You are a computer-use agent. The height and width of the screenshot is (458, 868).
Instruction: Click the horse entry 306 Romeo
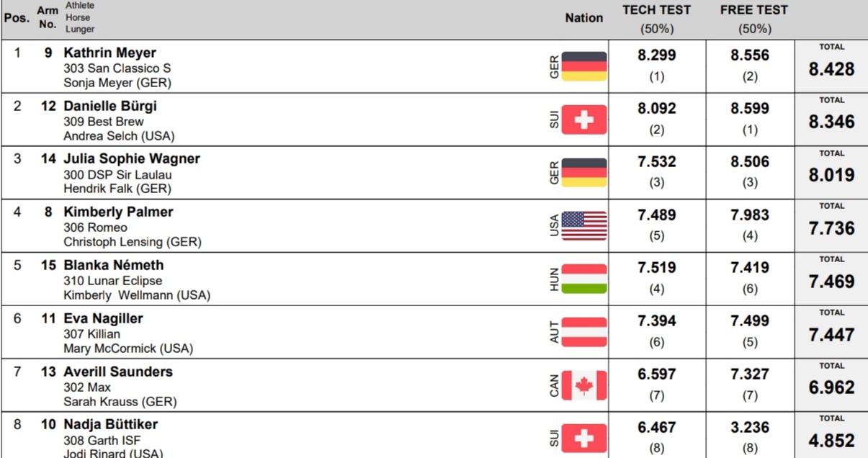(95, 228)
